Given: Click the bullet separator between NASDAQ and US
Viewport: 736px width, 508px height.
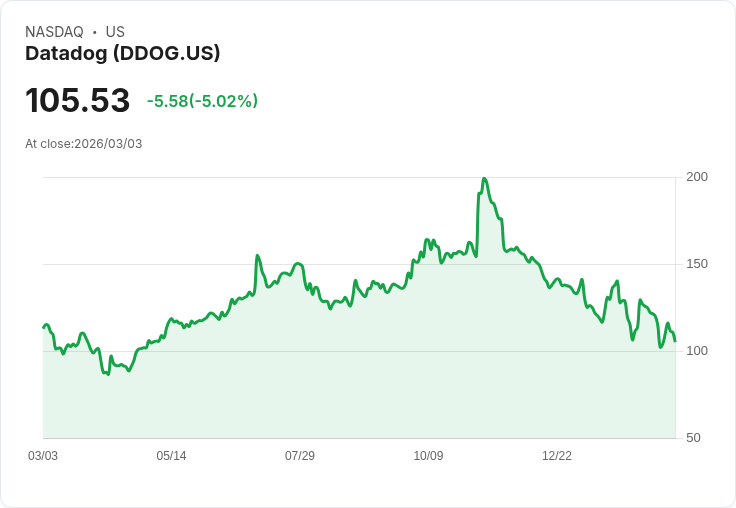Looking at the screenshot, I should (95, 32).
